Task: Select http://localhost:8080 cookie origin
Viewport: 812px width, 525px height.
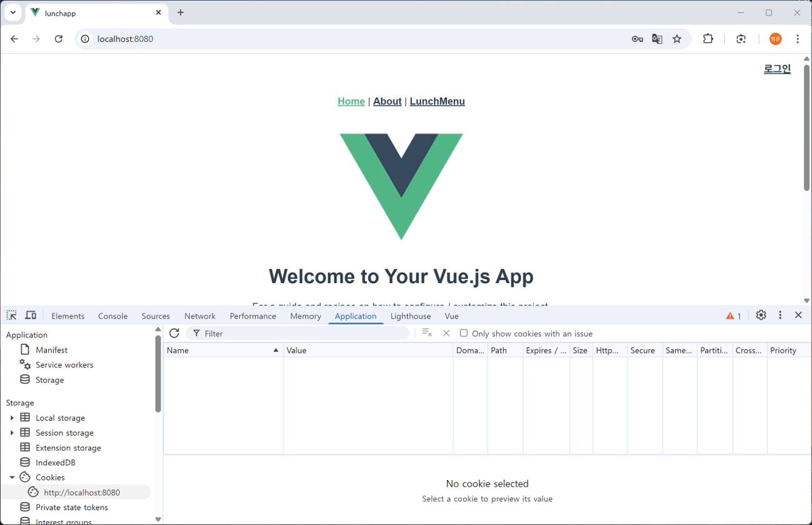Action: [x=82, y=492]
